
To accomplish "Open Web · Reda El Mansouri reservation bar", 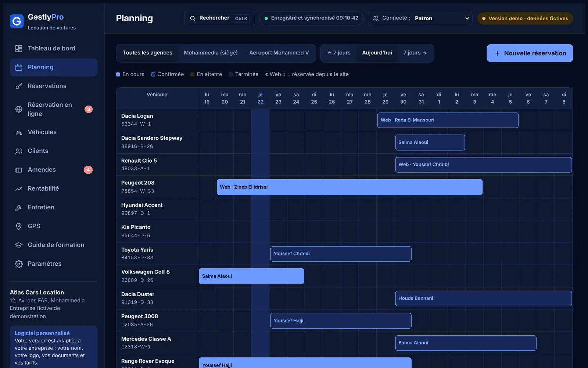I will pyautogui.click(x=448, y=120).
